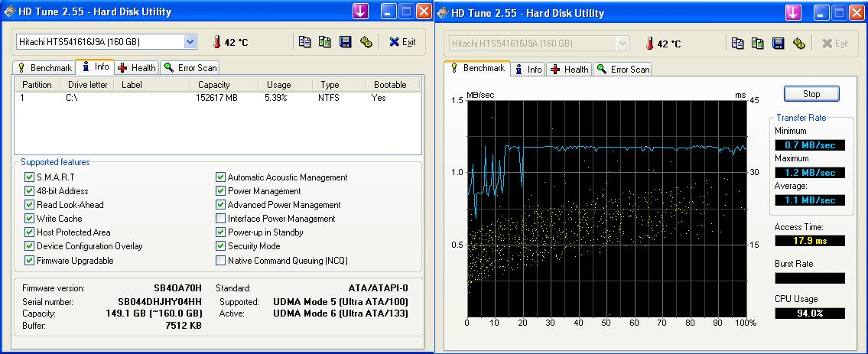
Task: Click purple arrow title bar button, left window
Action: [360, 11]
